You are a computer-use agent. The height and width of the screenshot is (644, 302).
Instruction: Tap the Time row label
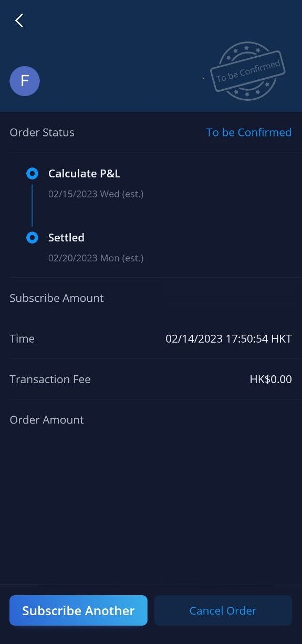click(x=22, y=339)
